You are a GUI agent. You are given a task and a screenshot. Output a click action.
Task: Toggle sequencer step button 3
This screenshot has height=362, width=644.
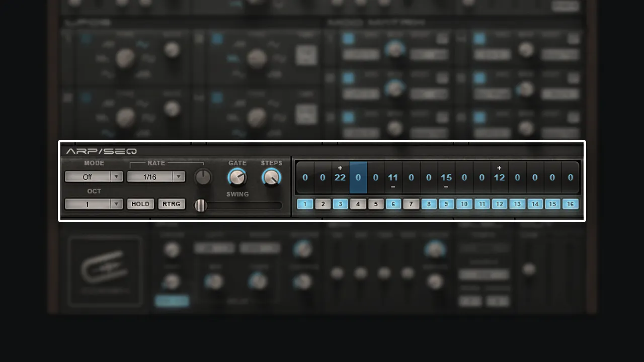pos(341,204)
